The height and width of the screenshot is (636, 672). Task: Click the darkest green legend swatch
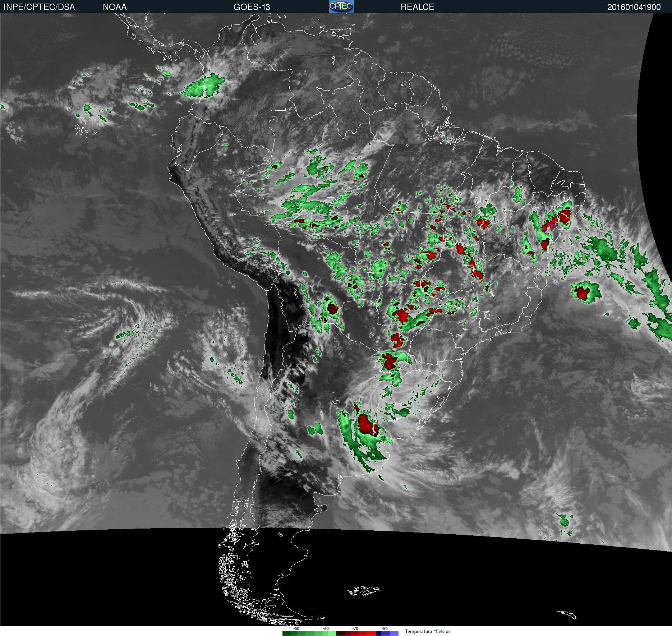287,633
